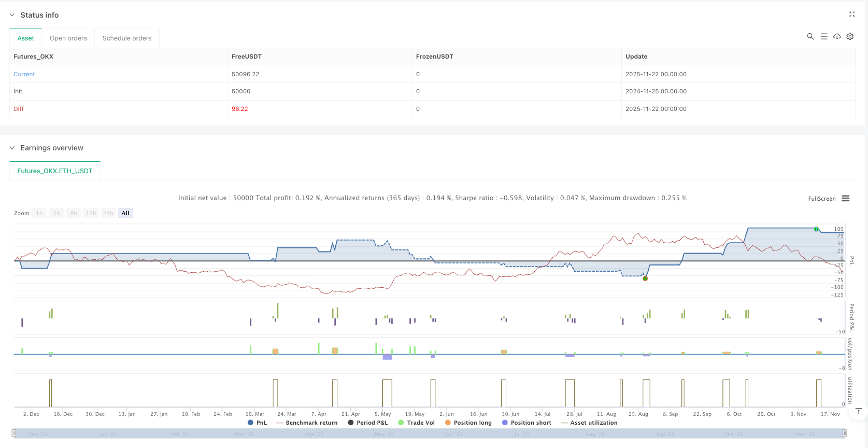
Task: Select the Futures_OKX.ETH_USDT chart tab
Action: click(55, 171)
